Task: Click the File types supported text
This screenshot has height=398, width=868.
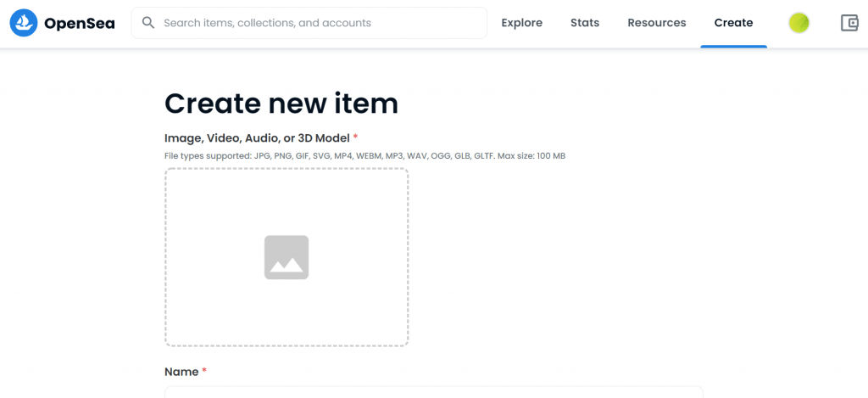Action: tap(364, 156)
